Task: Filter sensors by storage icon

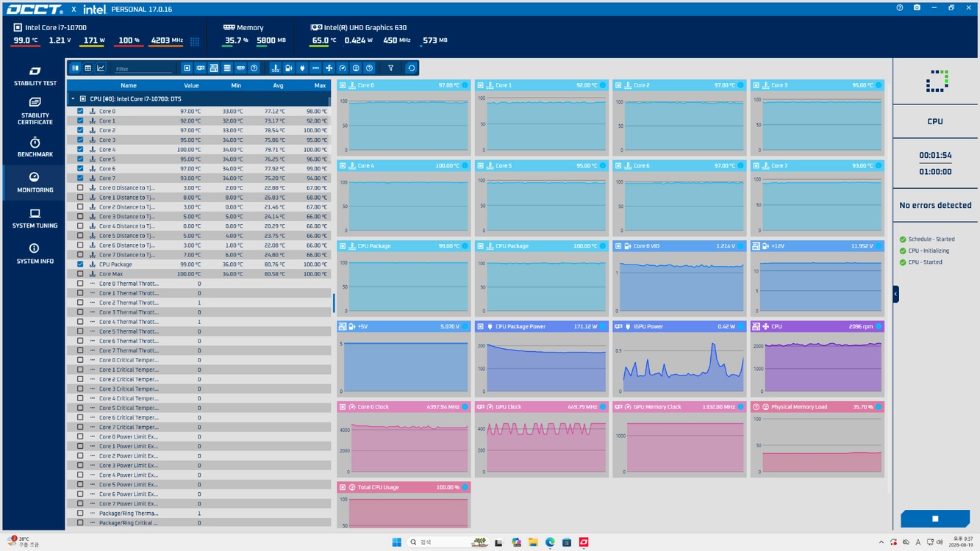Action: pos(227,68)
